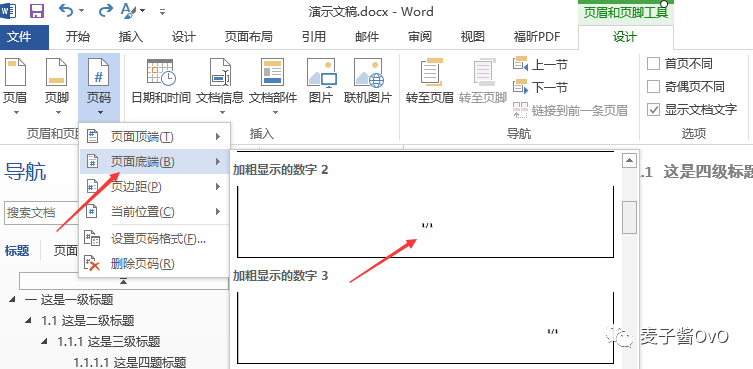
Task: Open the 文件 File tab
Action: pyautogui.click(x=24, y=37)
